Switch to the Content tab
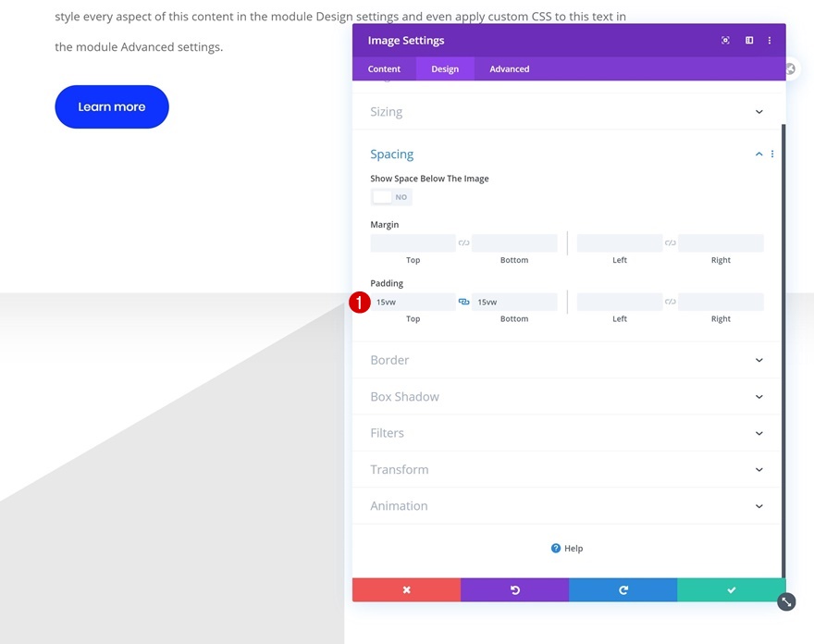The height and width of the screenshot is (644, 814). tap(384, 69)
